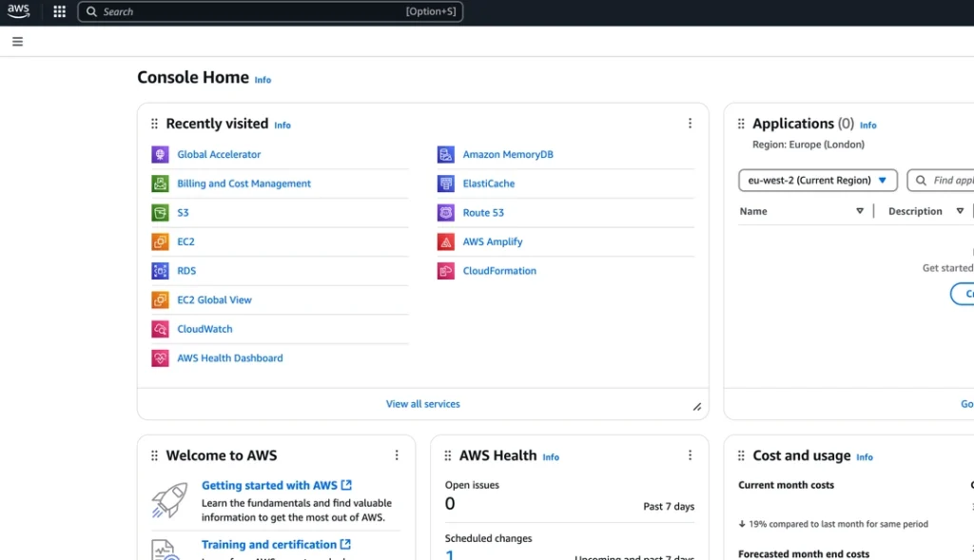The height and width of the screenshot is (560, 974).
Task: Click the Recently visited drag handle
Action: 154,124
